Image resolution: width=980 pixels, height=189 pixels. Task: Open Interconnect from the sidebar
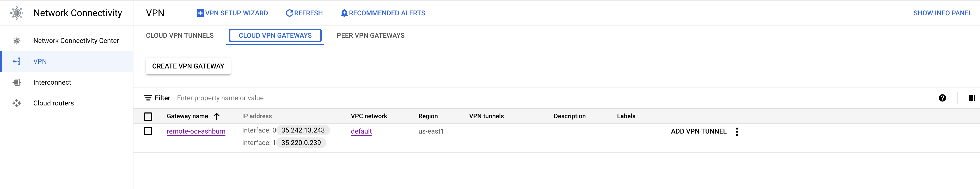pyautogui.click(x=52, y=82)
